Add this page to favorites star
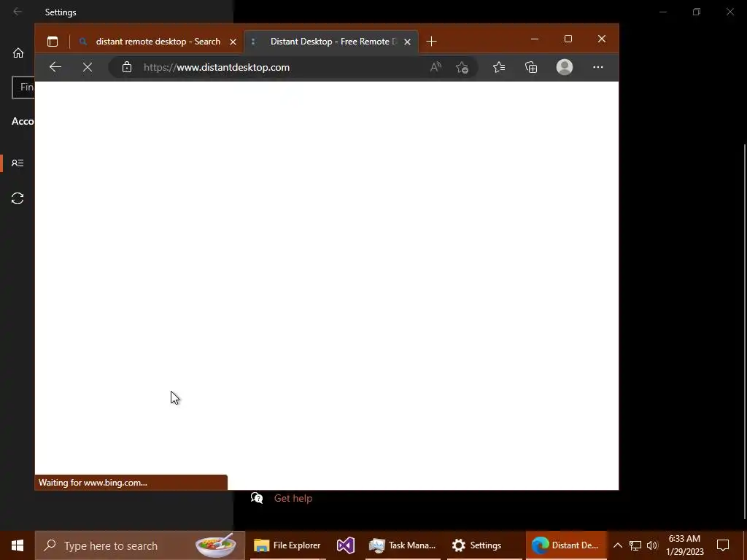The image size is (747, 560). pos(462,67)
